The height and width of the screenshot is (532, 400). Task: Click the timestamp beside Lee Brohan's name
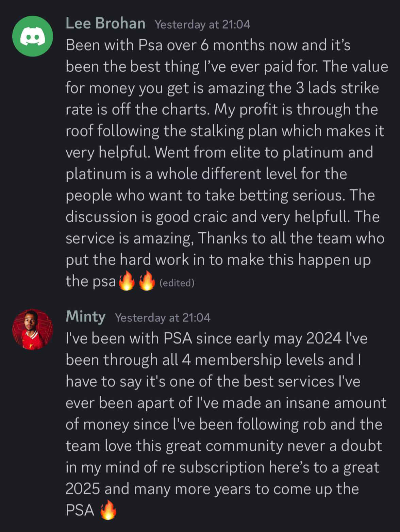click(202, 24)
